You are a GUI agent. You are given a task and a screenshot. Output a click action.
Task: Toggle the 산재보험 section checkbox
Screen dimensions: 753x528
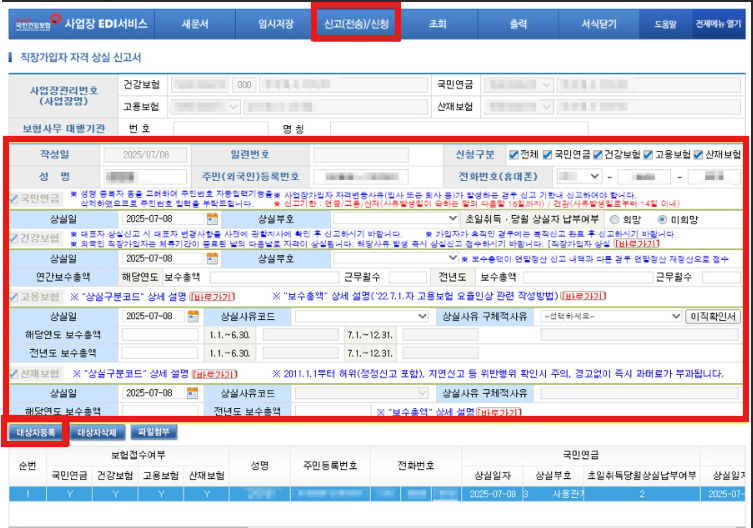pyautogui.click(x=14, y=374)
